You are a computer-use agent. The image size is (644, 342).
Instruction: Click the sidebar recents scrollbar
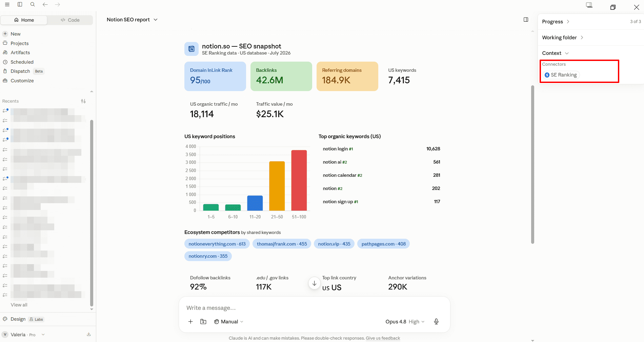(x=92, y=213)
